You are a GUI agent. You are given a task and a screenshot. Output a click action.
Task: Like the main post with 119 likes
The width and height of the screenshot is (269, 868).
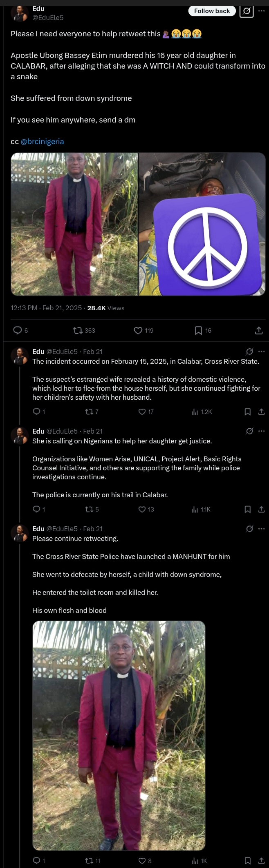pyautogui.click(x=138, y=330)
